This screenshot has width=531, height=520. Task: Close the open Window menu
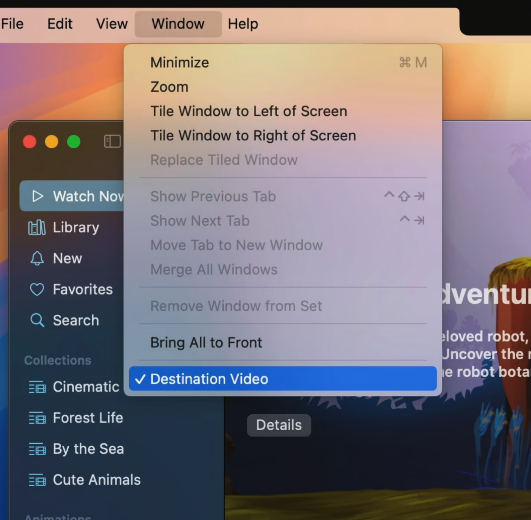pos(178,24)
